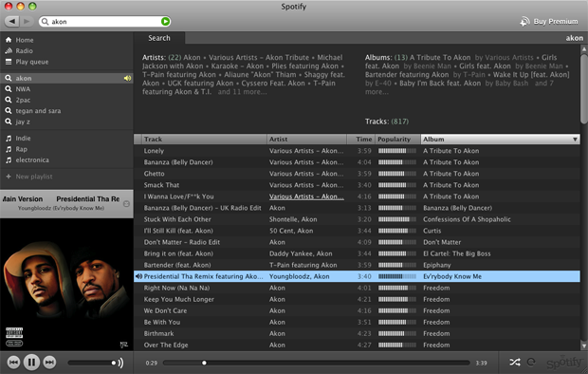Click the music note icon for electronica
This screenshot has width=588, height=374.
[x=9, y=160]
